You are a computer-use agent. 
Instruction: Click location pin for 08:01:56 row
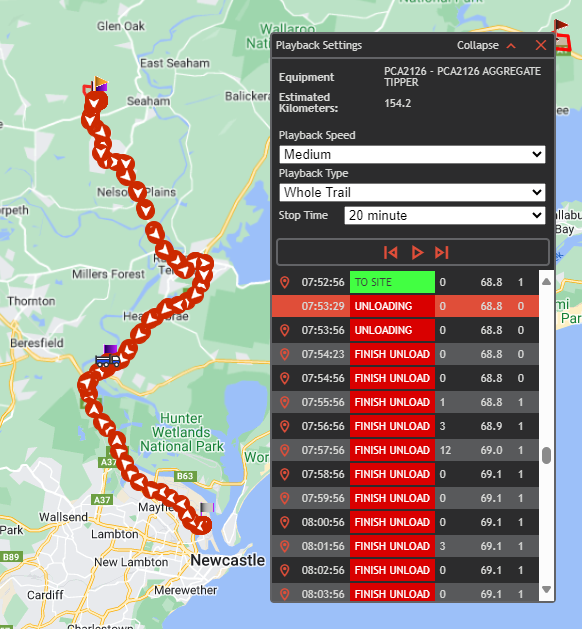point(284,546)
